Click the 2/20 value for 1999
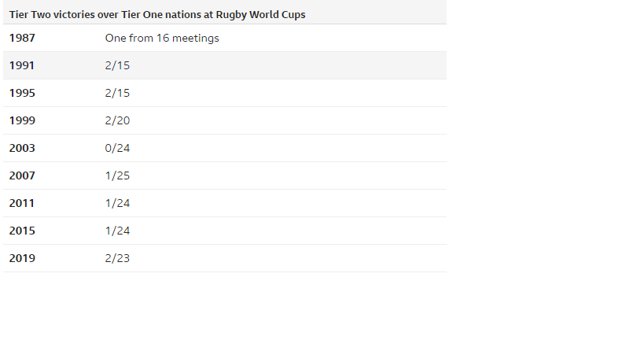This screenshot has width=644, height=362. [117, 120]
